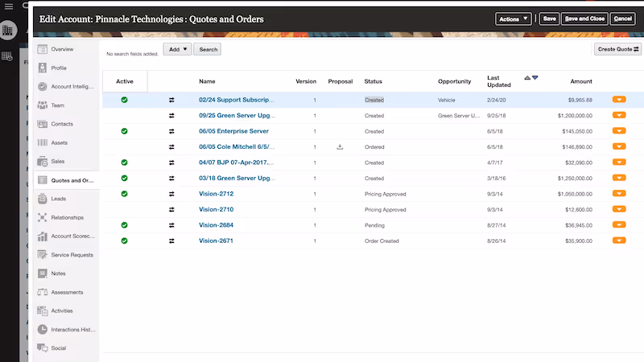
Task: Click the Leads sidebar icon
Action: pyautogui.click(x=43, y=199)
